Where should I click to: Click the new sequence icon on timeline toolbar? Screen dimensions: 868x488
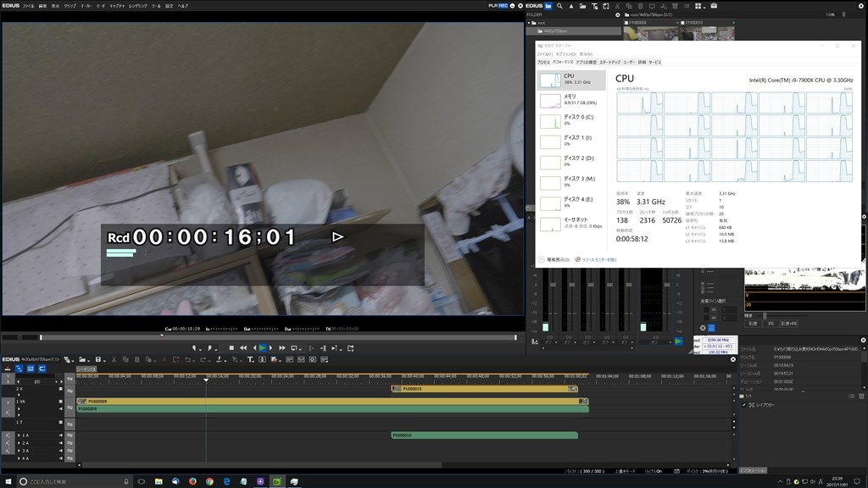(67, 359)
